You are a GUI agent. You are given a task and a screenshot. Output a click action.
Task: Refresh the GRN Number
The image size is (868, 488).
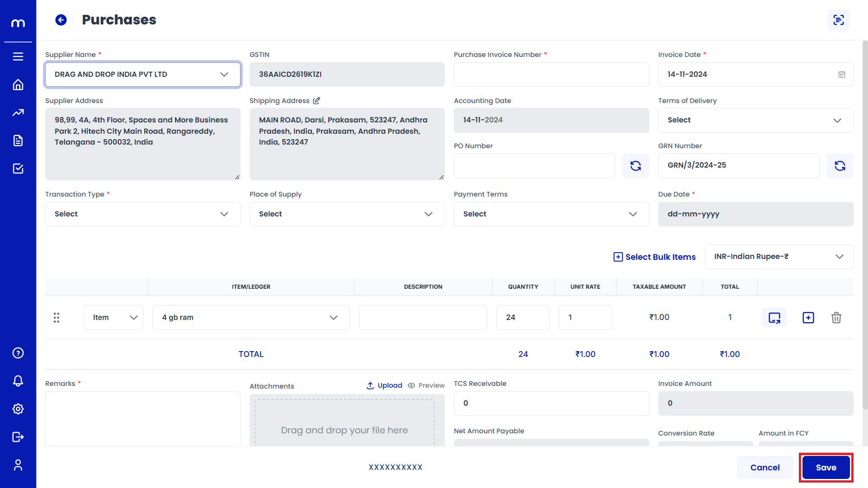coord(840,166)
